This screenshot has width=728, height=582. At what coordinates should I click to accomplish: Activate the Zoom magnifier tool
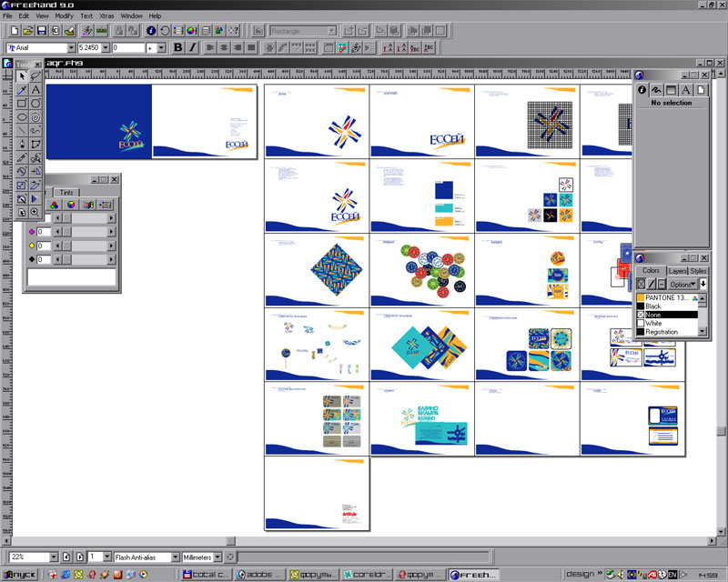point(35,213)
